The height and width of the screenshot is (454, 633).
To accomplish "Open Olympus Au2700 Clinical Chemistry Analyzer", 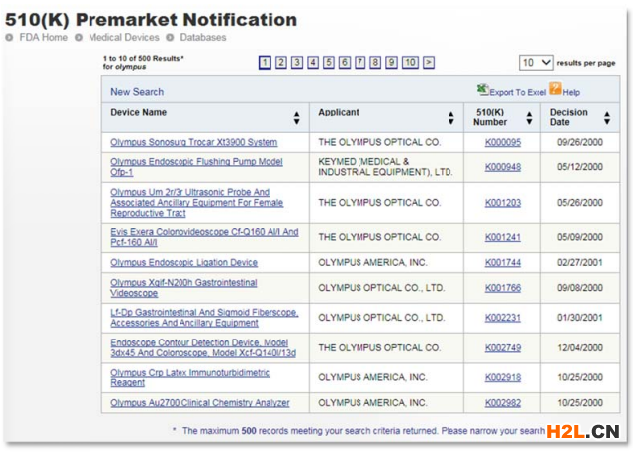I will pyautogui.click(x=199, y=403).
